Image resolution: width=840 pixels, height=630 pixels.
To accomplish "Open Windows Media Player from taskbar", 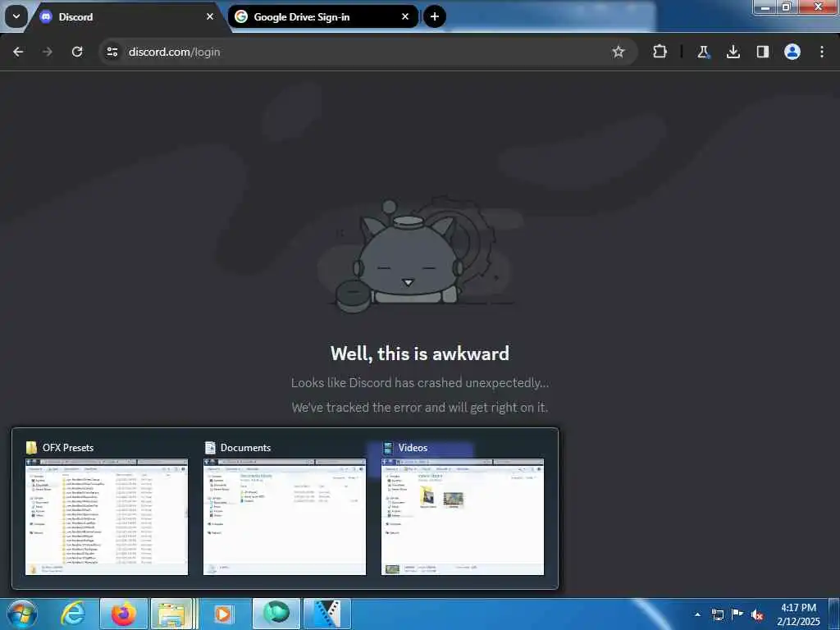I will point(223,614).
